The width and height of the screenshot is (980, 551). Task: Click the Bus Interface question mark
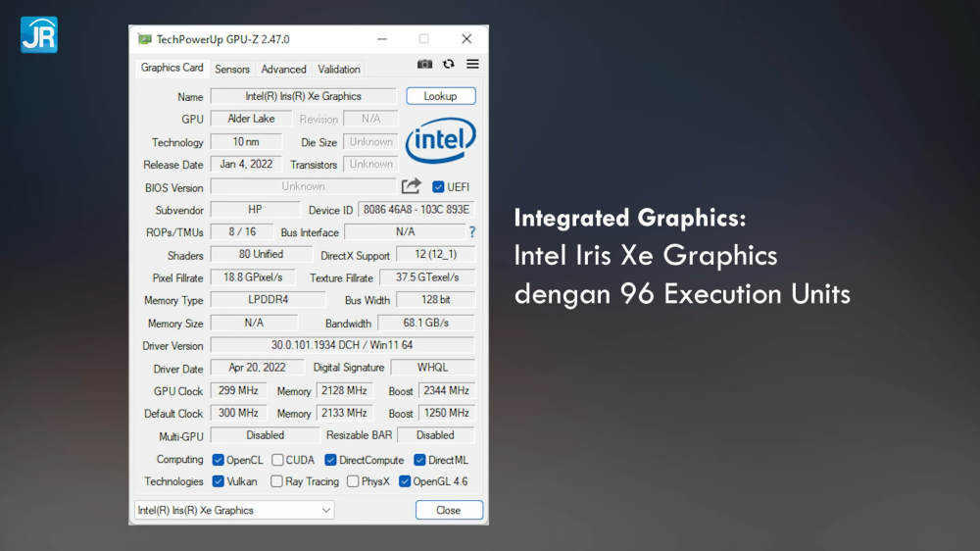click(x=472, y=232)
